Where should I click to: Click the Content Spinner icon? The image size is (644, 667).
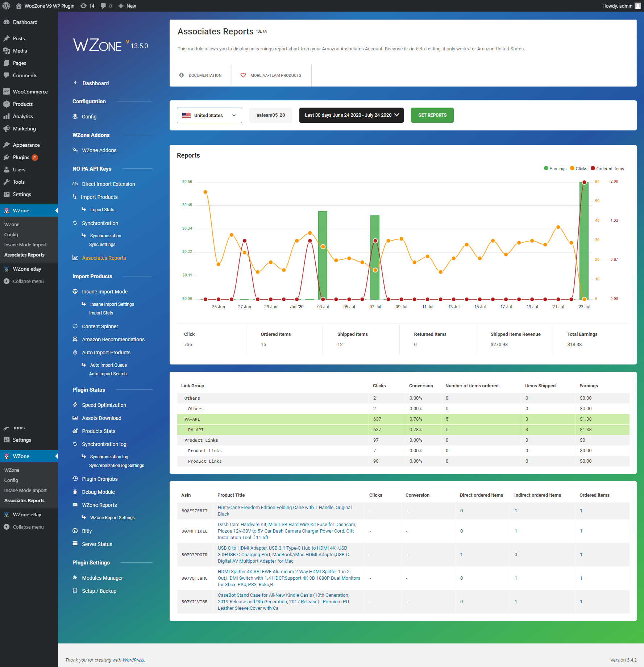(x=75, y=326)
